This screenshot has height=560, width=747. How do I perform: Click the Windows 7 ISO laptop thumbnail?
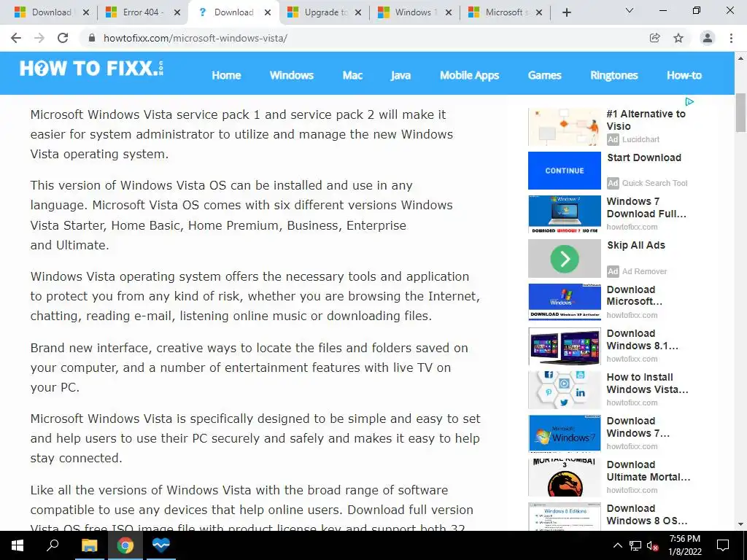pyautogui.click(x=565, y=214)
